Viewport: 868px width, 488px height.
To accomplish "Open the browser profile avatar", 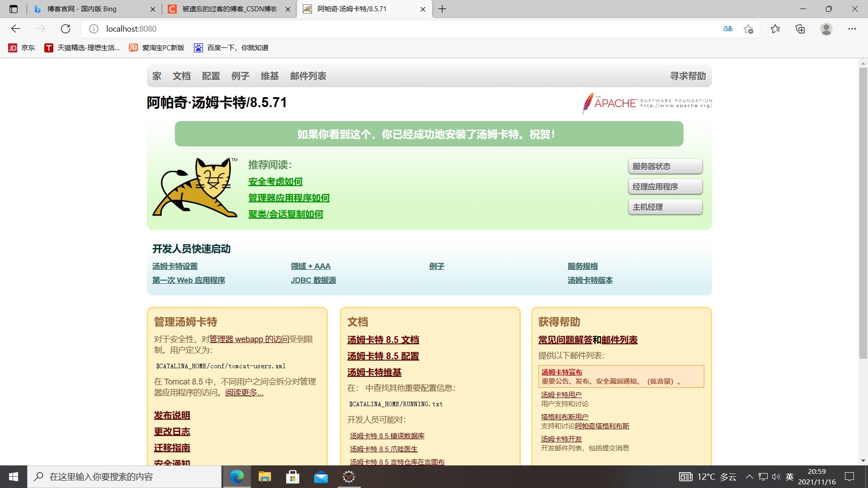I will tap(826, 29).
